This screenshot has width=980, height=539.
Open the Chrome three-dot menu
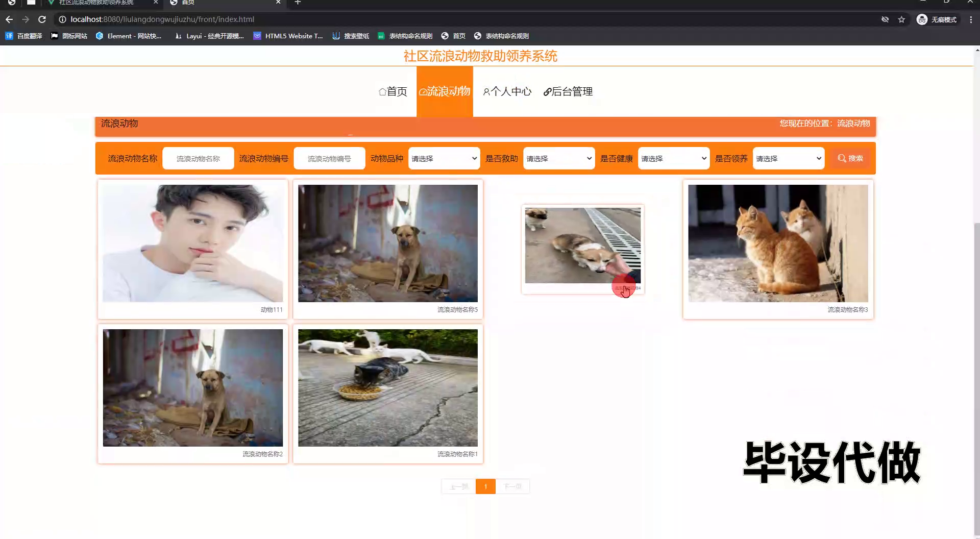pyautogui.click(x=971, y=19)
